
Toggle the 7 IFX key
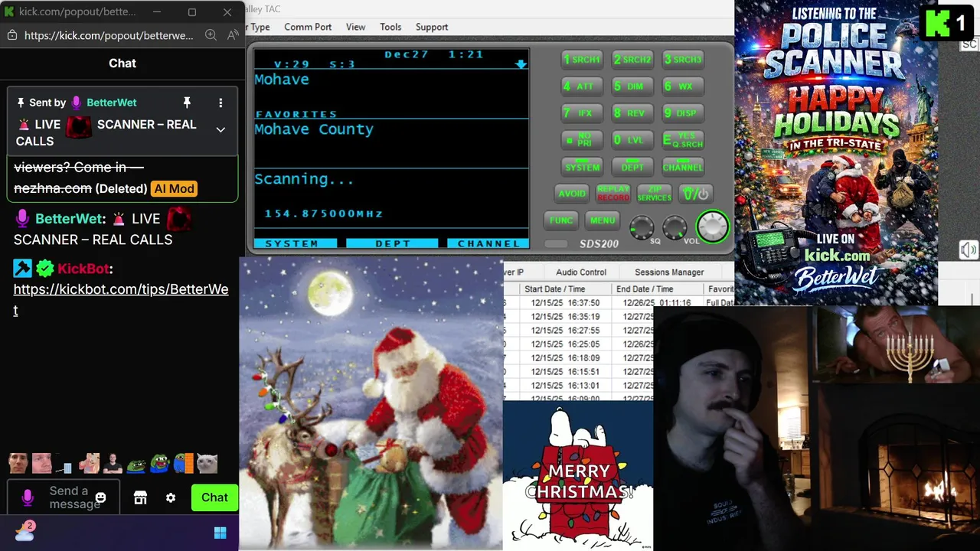coord(582,113)
